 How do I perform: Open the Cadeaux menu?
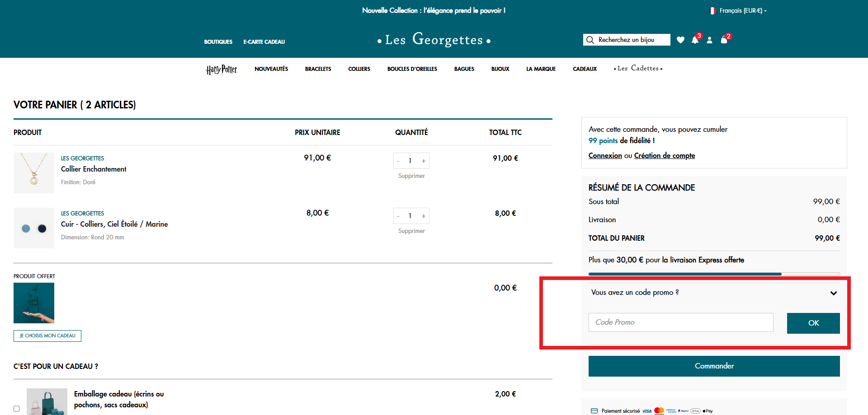[585, 69]
